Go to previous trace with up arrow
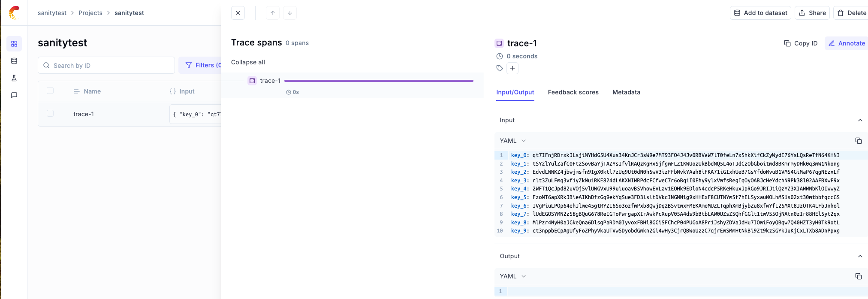Image resolution: width=868 pixels, height=299 pixels. pyautogui.click(x=273, y=13)
